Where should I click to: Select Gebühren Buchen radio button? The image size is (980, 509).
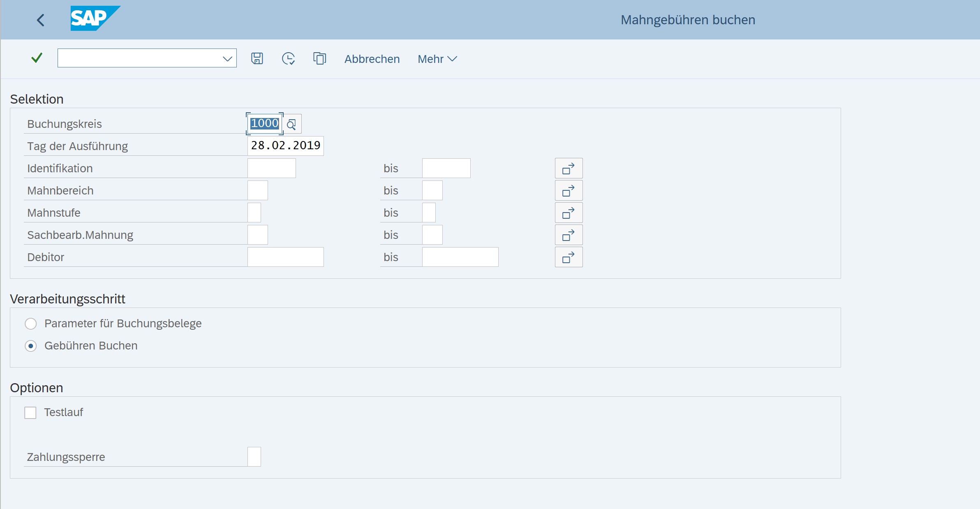31,346
